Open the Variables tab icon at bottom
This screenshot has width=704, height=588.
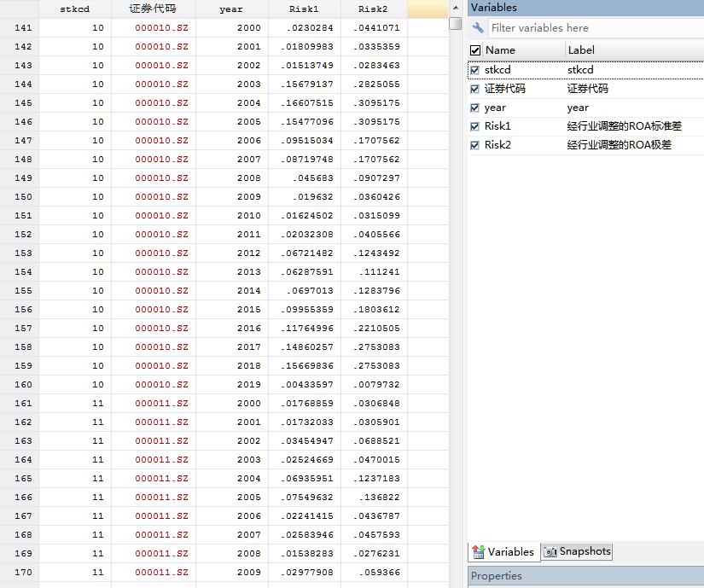click(x=478, y=551)
